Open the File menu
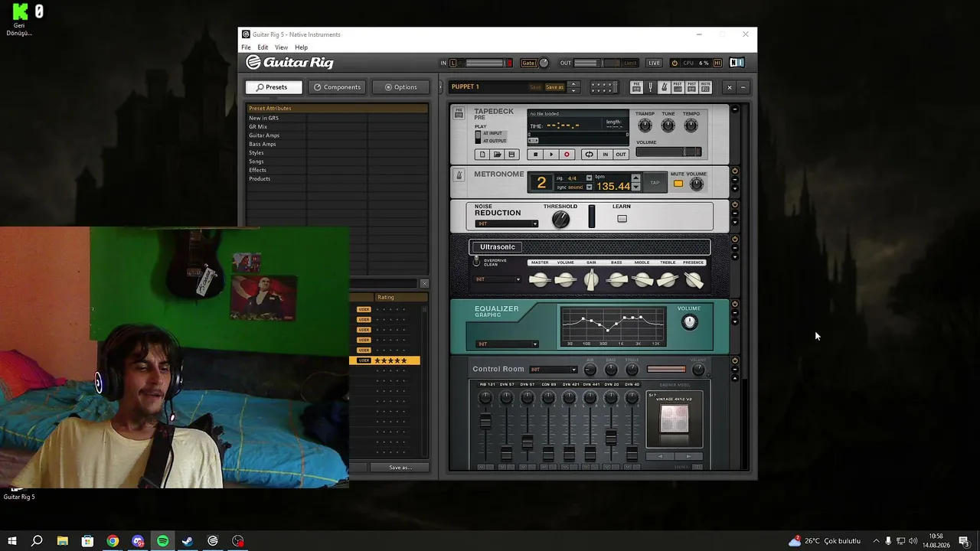Screen dimensions: 980x551 (246, 47)
